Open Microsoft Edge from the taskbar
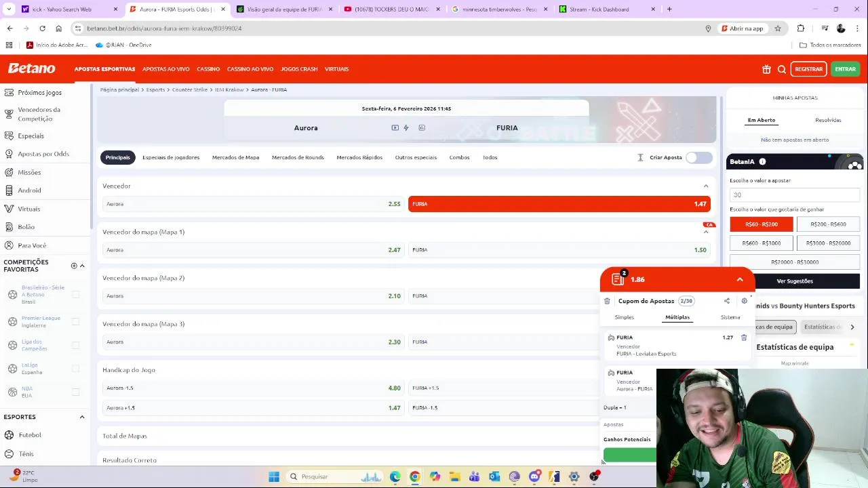Image resolution: width=868 pixels, height=488 pixels. 395,476
